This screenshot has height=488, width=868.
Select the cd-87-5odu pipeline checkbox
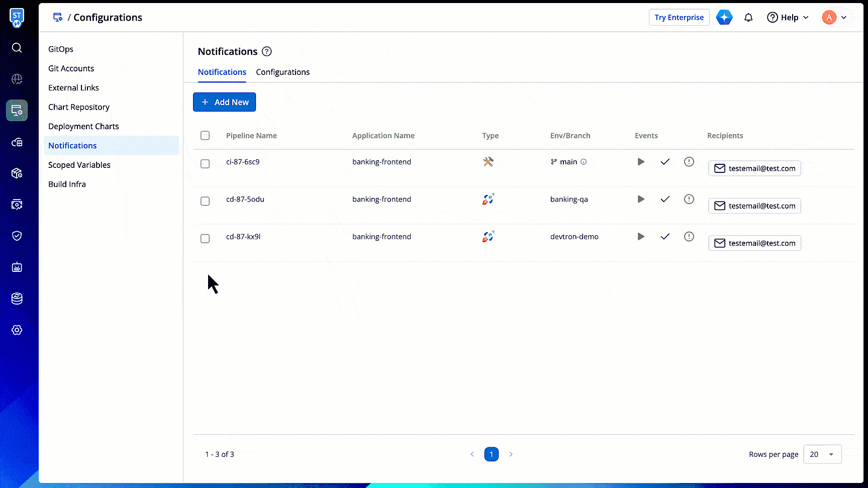(x=205, y=201)
